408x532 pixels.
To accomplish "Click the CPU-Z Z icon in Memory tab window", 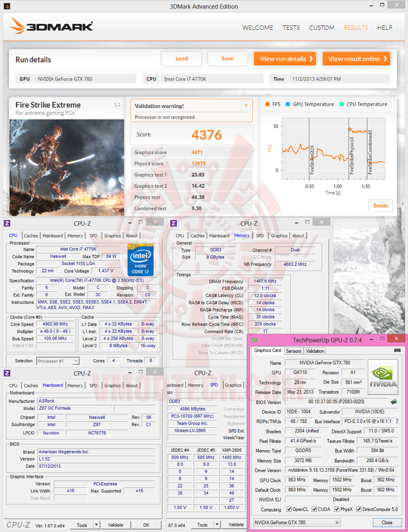I will [x=173, y=223].
